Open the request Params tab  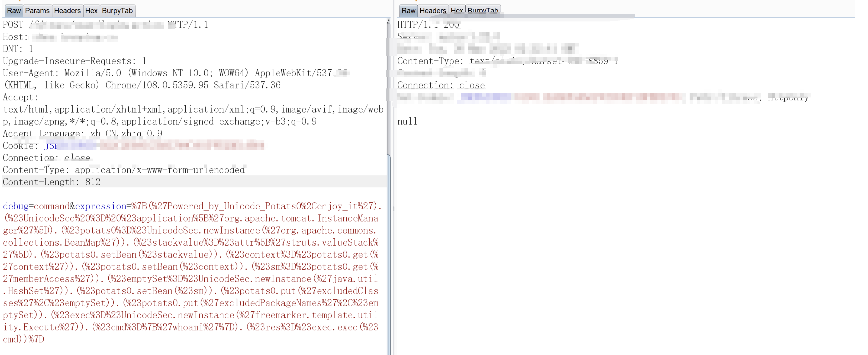pos(37,10)
